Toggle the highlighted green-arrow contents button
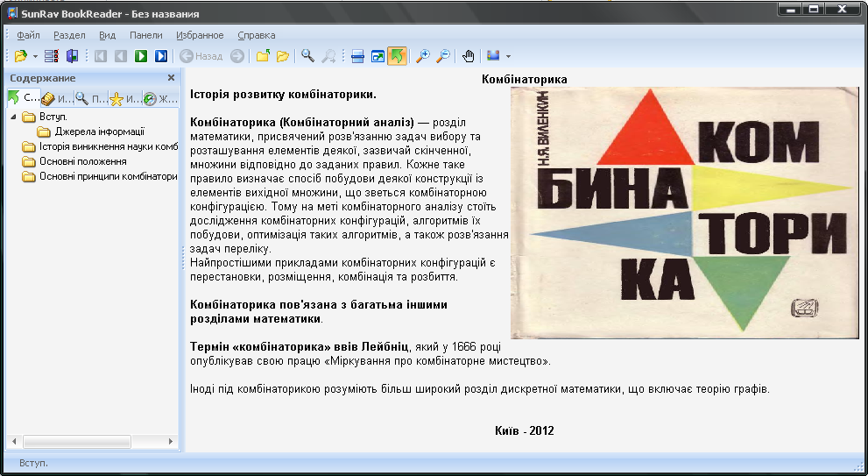This screenshot has width=868, height=476. (x=397, y=56)
